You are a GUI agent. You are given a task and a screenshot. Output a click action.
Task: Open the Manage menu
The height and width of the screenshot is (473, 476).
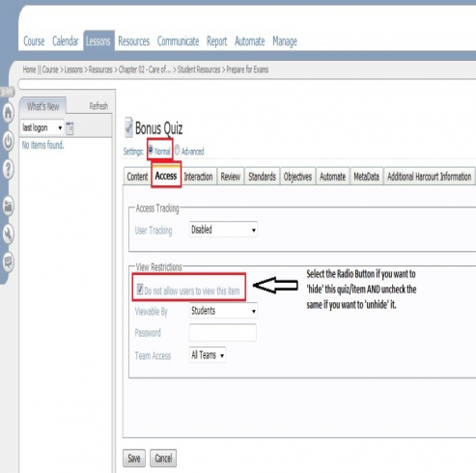coord(285,42)
